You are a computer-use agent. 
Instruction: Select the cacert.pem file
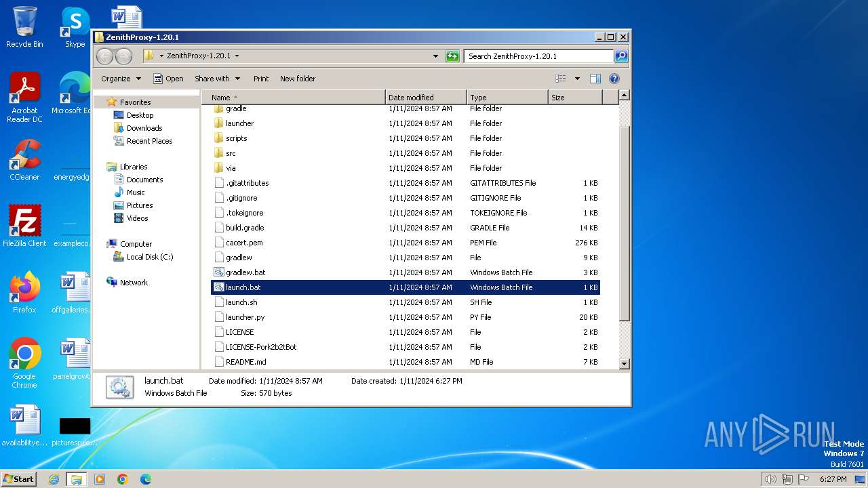[x=244, y=243]
